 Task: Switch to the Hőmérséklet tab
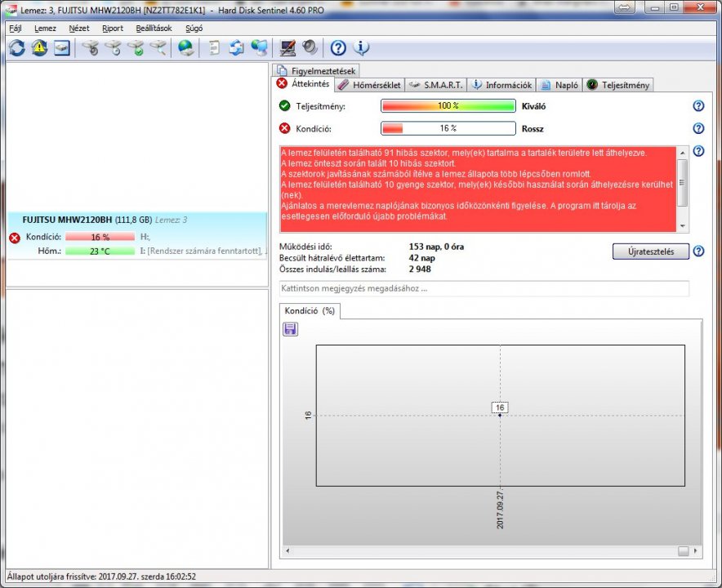pos(369,85)
